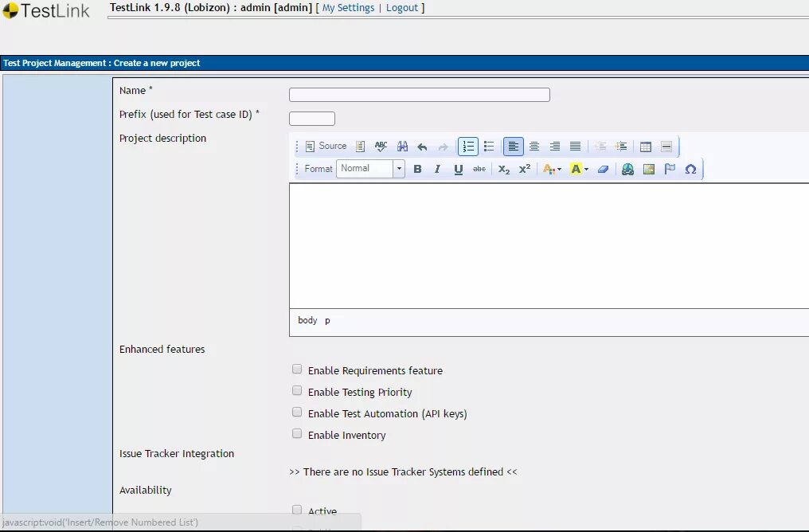Viewport: 809px width, 532px height.
Task: Enable Test Automation (API keys) checkbox
Action: tap(297, 412)
